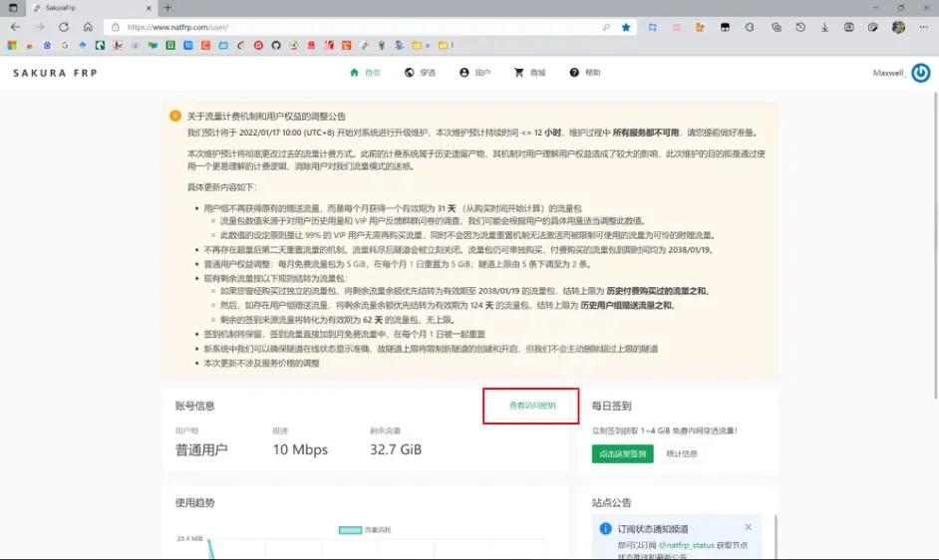Expand the 用户 user menu
This screenshot has width=939, height=560.
(474, 73)
